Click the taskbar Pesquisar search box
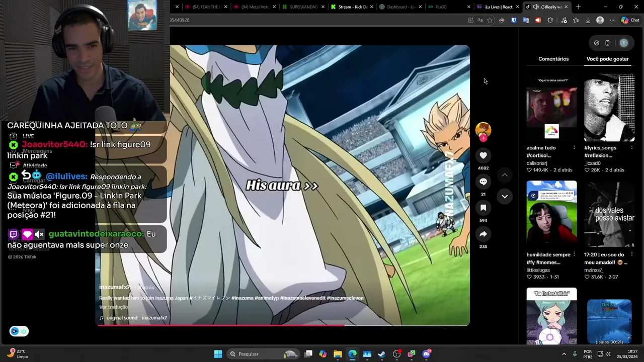The height and width of the screenshot is (362, 644). (x=263, y=354)
